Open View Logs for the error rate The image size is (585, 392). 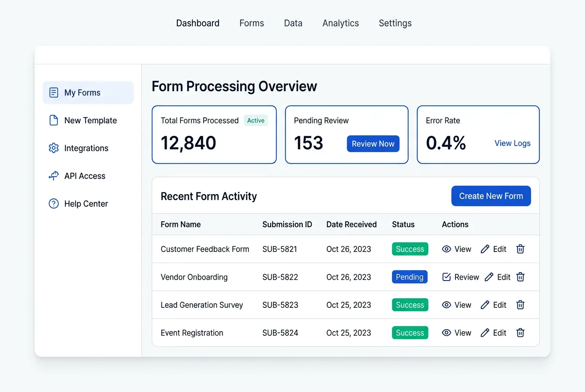pos(512,143)
